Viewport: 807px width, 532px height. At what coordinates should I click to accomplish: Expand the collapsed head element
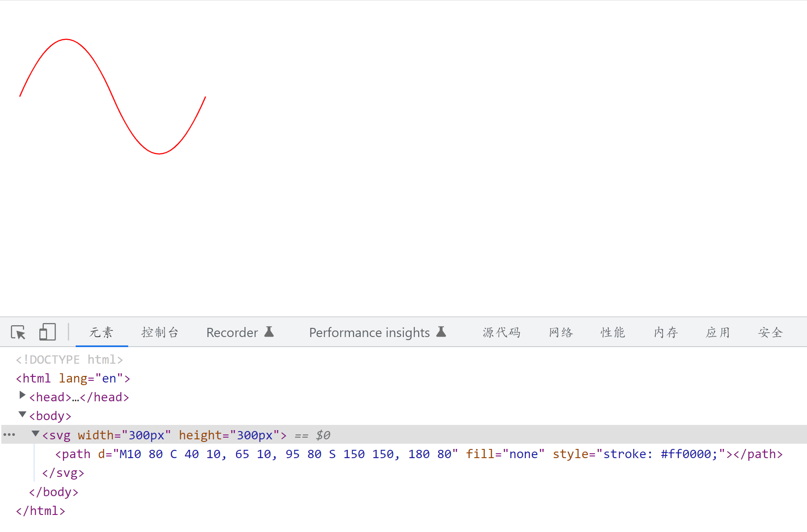click(22, 396)
